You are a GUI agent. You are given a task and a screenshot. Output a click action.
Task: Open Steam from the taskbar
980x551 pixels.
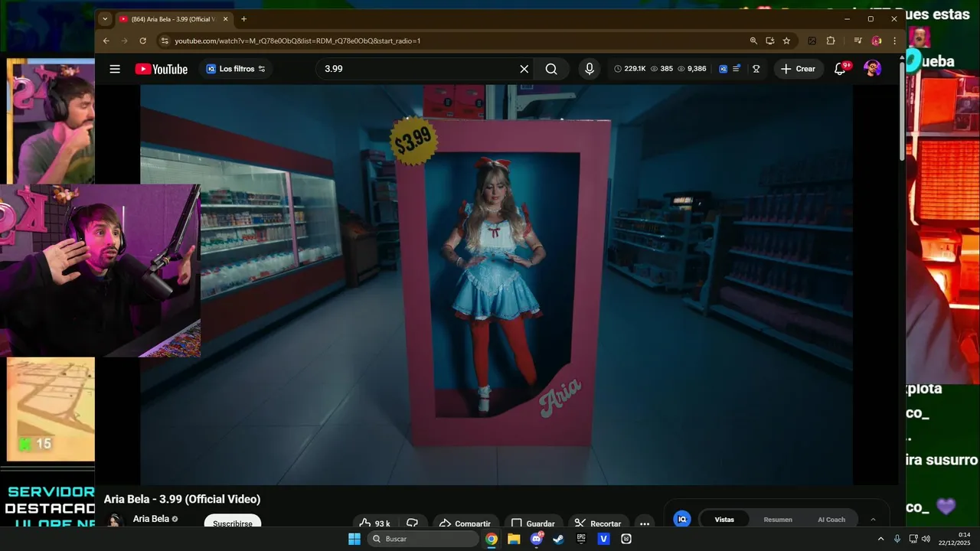click(x=559, y=539)
